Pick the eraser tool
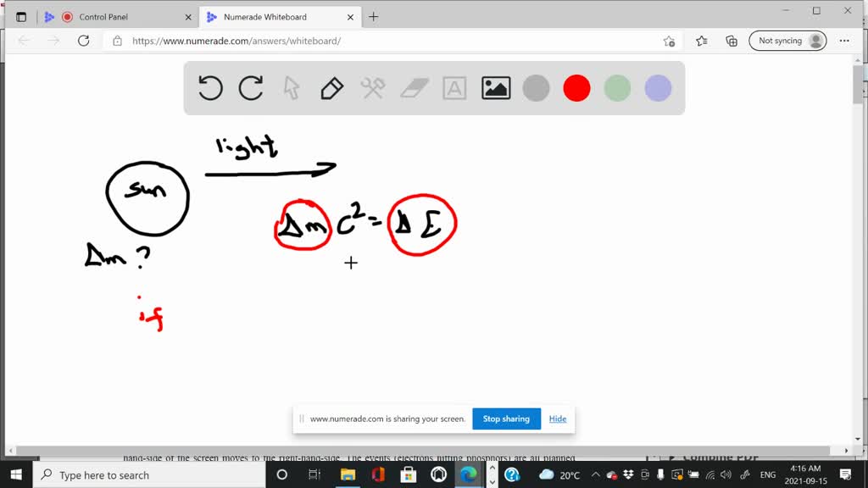The width and height of the screenshot is (868, 488). [414, 88]
